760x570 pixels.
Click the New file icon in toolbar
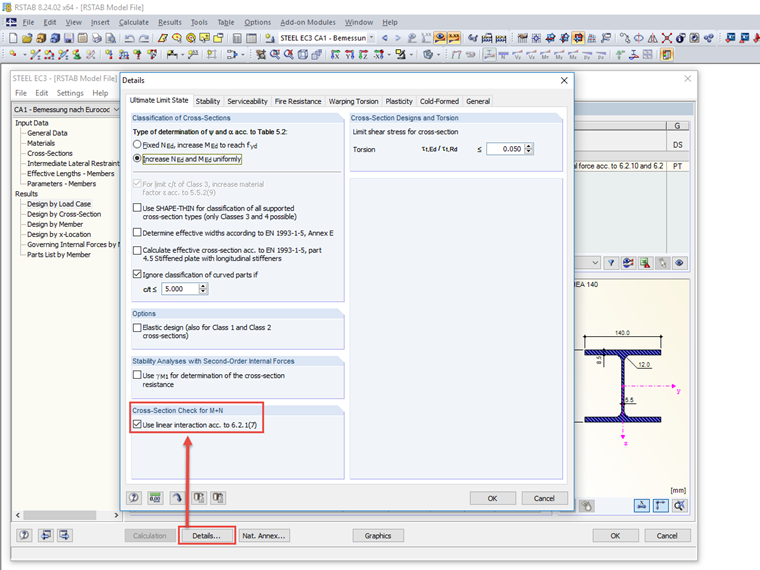pyautogui.click(x=13, y=38)
